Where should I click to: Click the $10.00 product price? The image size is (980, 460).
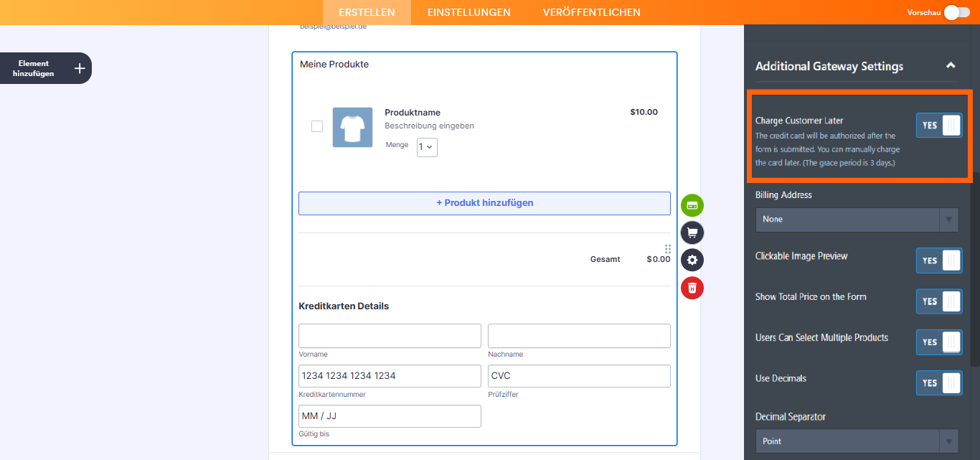[644, 112]
